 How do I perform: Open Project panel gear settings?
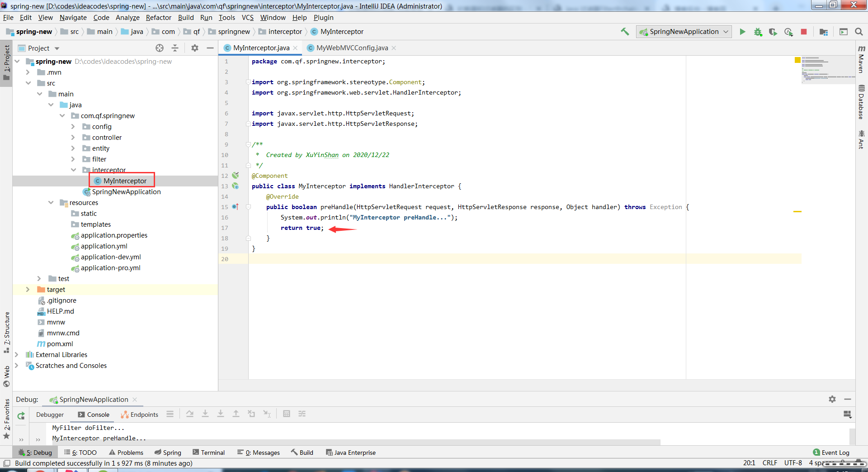tap(195, 48)
